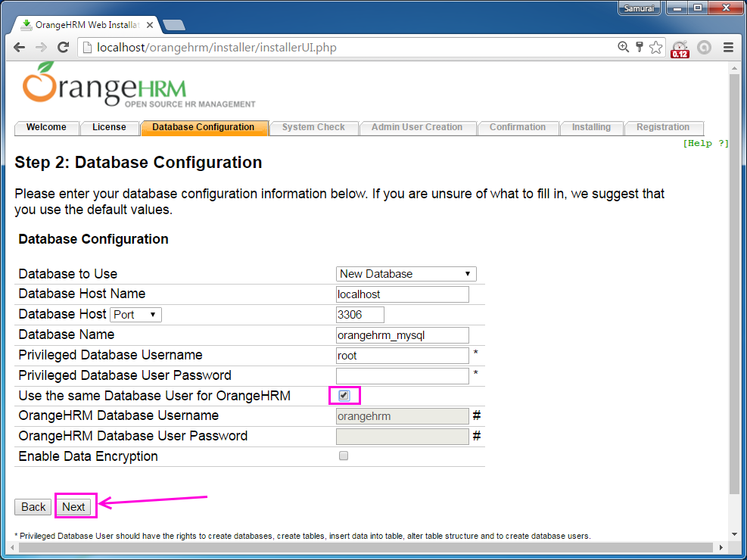The height and width of the screenshot is (560, 747).
Task: Switch to License tab
Action: [x=109, y=127]
